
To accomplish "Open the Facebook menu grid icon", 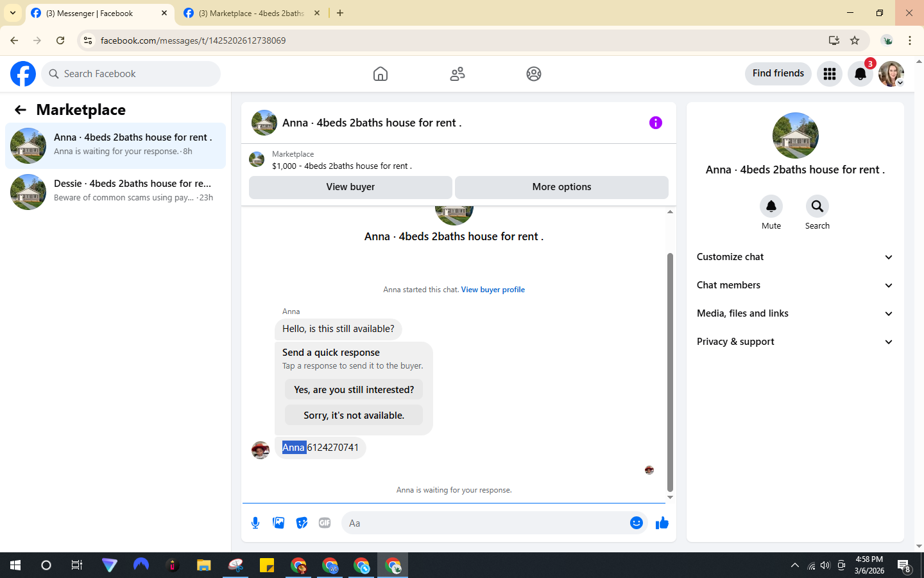I will point(830,74).
